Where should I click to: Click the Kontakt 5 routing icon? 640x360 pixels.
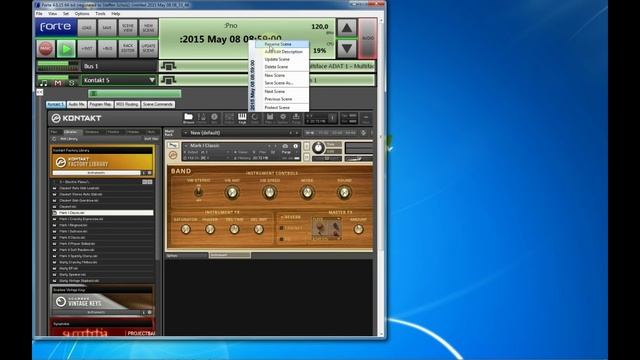tap(168, 80)
